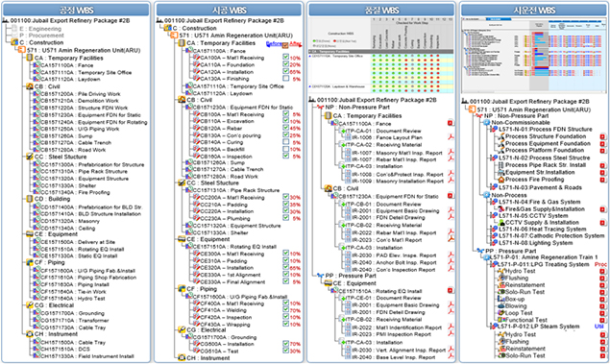Viewport: 610px width, 364px height.
Task: Check the empty box for CA130A Finishing
Action: click(286, 79)
